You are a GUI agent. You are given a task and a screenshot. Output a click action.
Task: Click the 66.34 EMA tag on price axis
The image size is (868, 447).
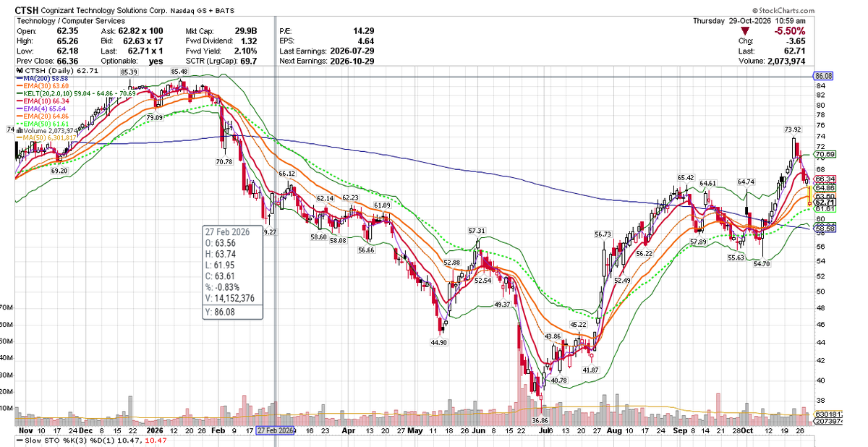click(x=825, y=179)
